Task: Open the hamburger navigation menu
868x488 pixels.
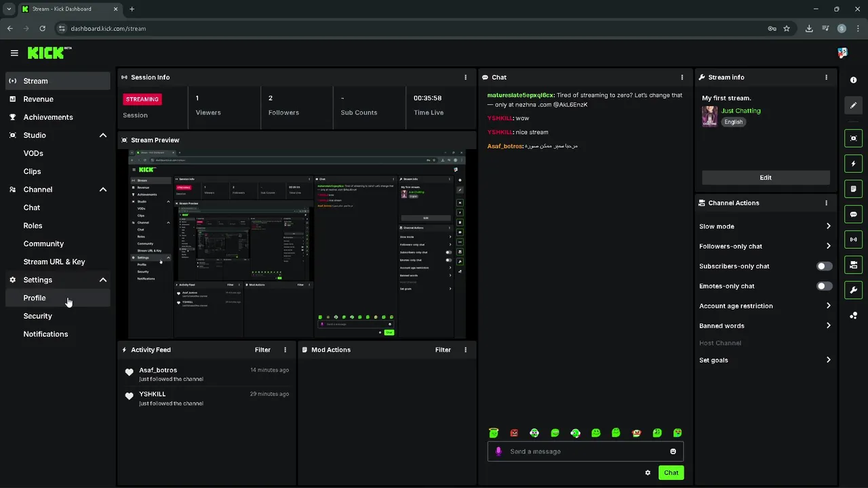Action: [x=14, y=53]
